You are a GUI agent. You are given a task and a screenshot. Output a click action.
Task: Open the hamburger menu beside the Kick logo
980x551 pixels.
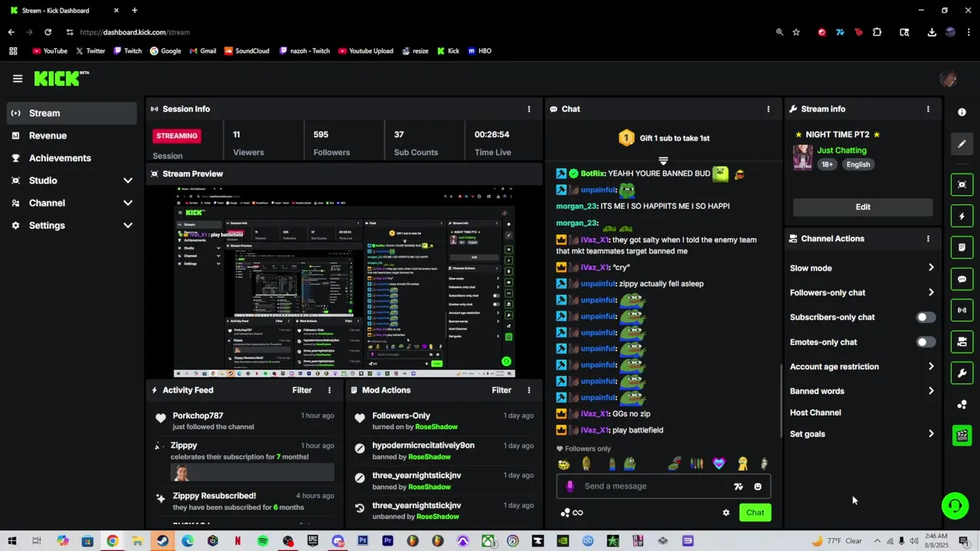coord(18,78)
